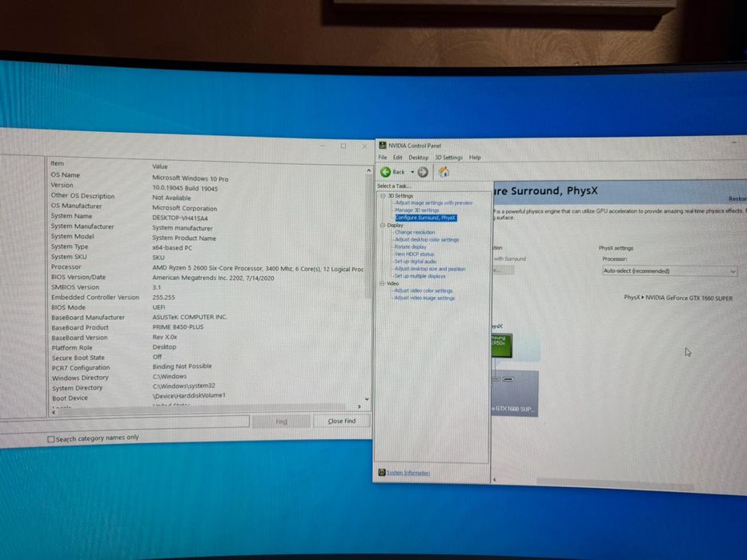Select the BaseBoard Product row
This screenshot has width=747, height=560.
[207, 328]
